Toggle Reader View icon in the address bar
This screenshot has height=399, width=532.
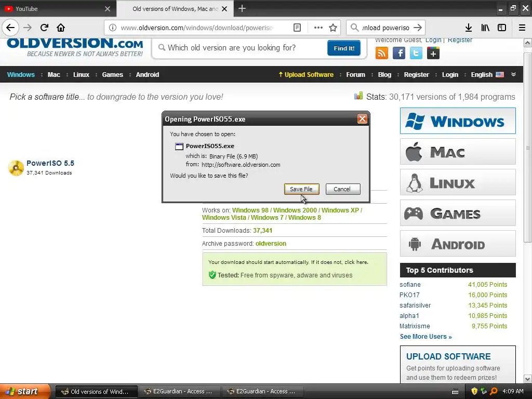pos(297,28)
